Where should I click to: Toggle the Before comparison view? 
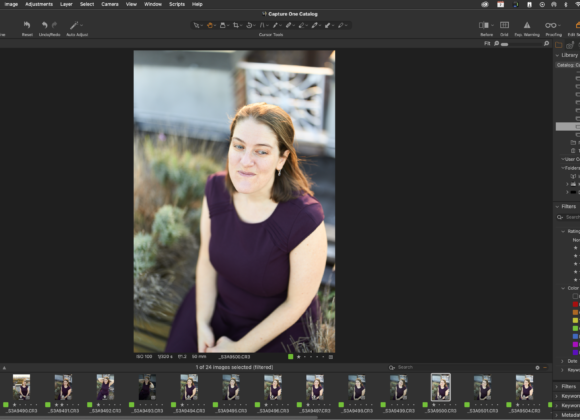[x=483, y=25]
